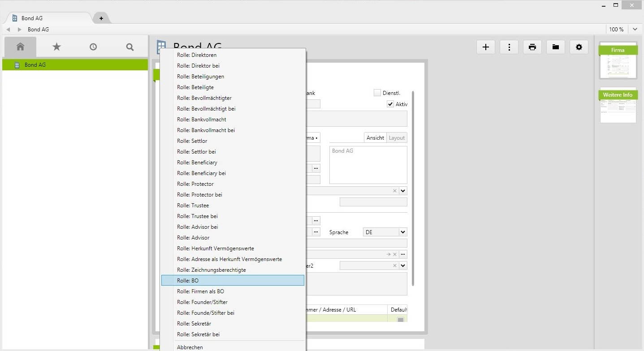Open the 'Weitere Info' page thumbnail
The height and width of the screenshot is (351, 644).
(x=618, y=106)
